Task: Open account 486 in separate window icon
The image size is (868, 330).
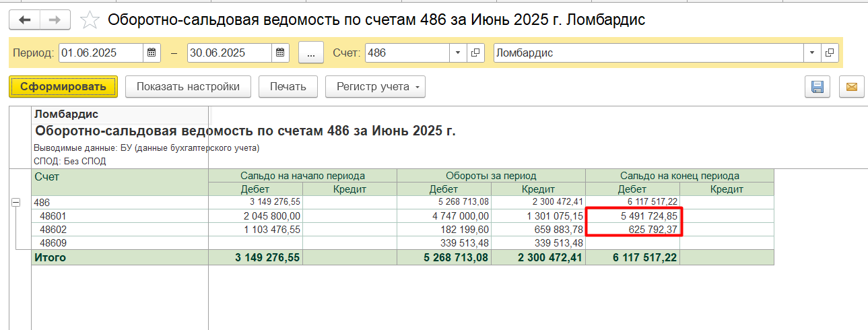Action: (475, 53)
